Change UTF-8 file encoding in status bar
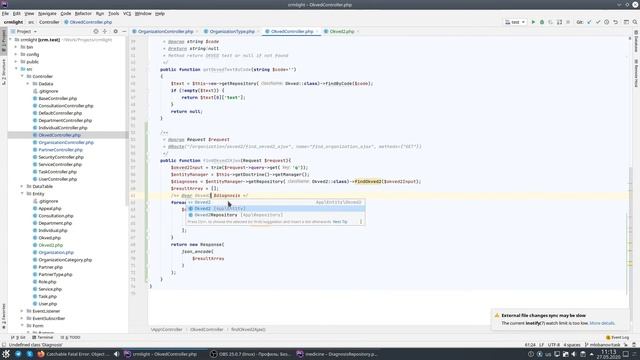The height and width of the screenshot is (360, 640). click(554, 345)
